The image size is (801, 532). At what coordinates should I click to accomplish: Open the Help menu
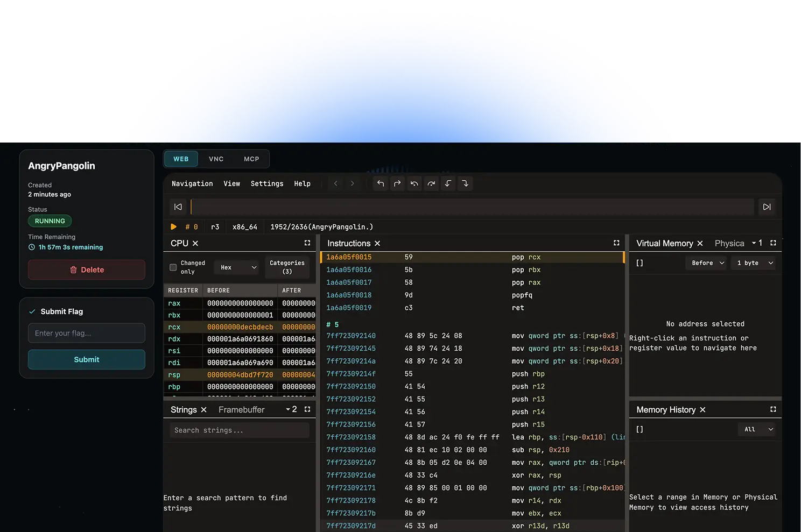point(303,183)
